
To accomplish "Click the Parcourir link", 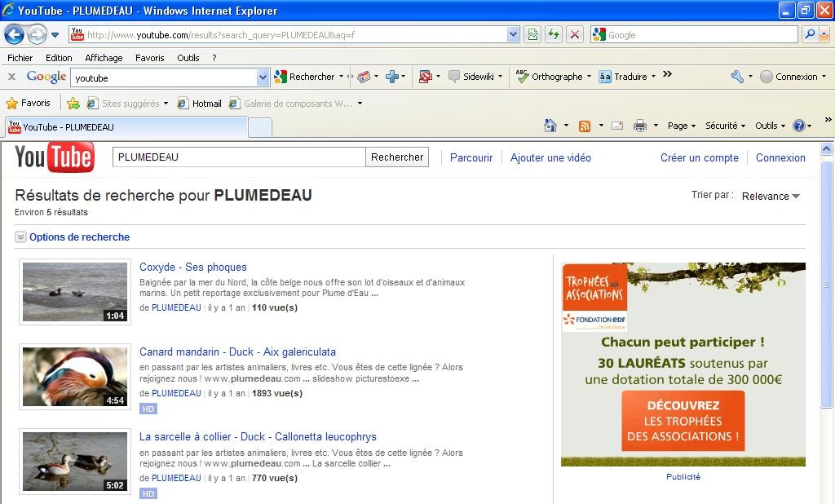I will (471, 157).
